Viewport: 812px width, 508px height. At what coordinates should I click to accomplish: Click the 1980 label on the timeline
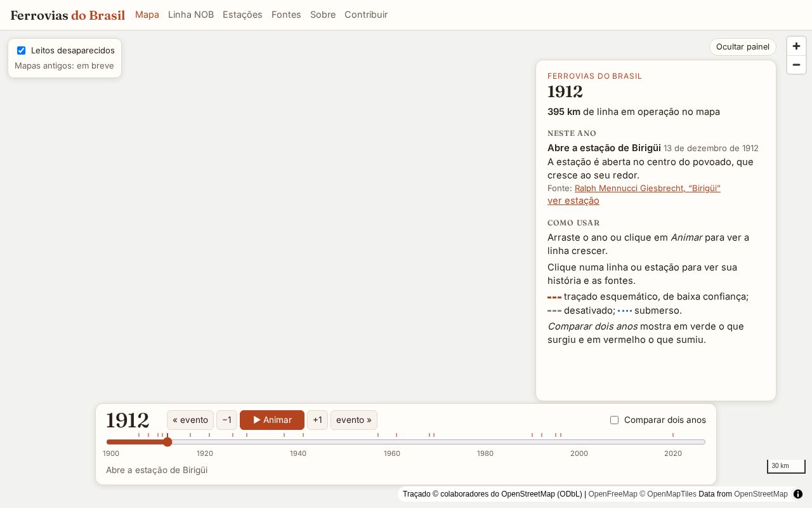485,453
